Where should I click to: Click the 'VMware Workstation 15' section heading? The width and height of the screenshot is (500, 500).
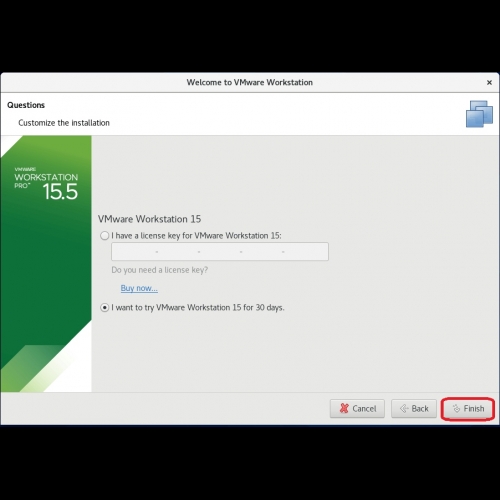point(149,219)
